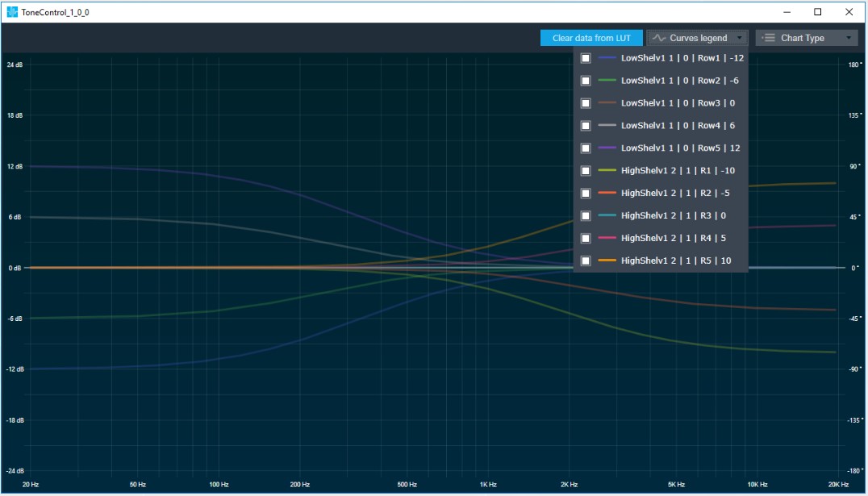Click orange color line of R5 10

[607, 261]
